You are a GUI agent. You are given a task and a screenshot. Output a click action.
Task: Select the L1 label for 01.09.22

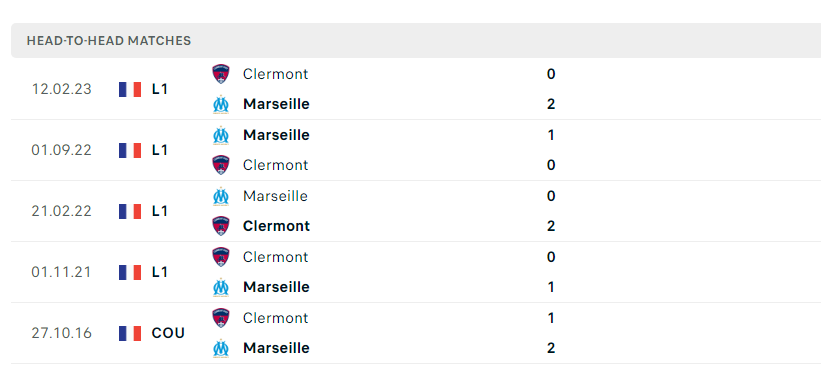160,150
